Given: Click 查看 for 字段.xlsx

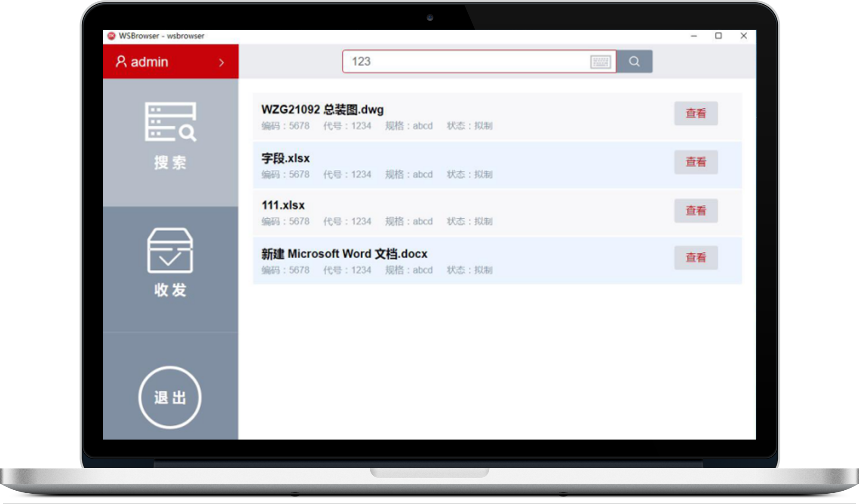Looking at the screenshot, I should pos(696,162).
